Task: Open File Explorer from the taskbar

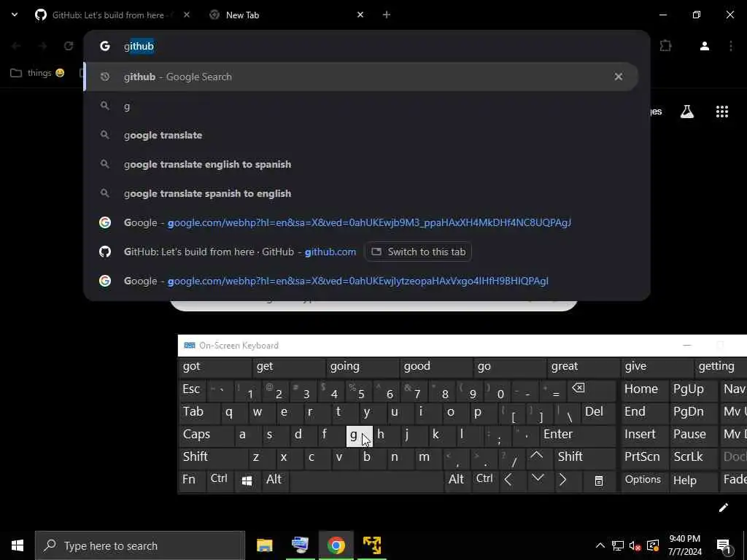Action: coord(264,545)
